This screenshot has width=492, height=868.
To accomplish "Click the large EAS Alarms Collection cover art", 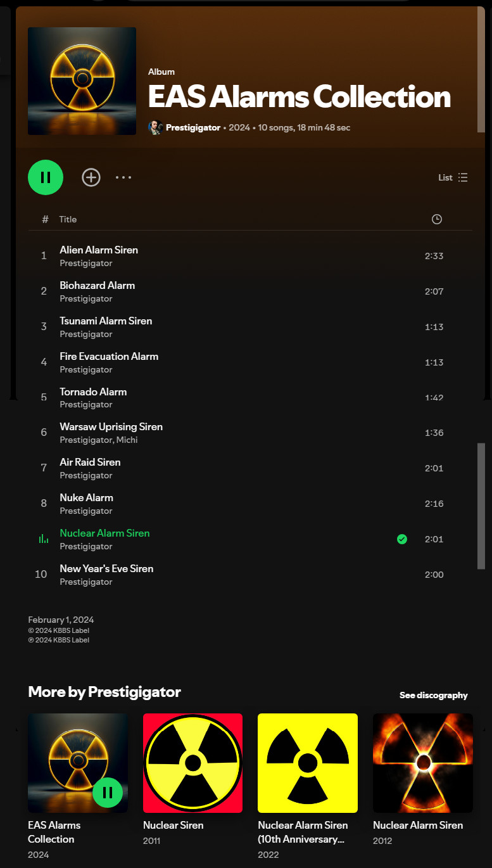I will tap(82, 81).
